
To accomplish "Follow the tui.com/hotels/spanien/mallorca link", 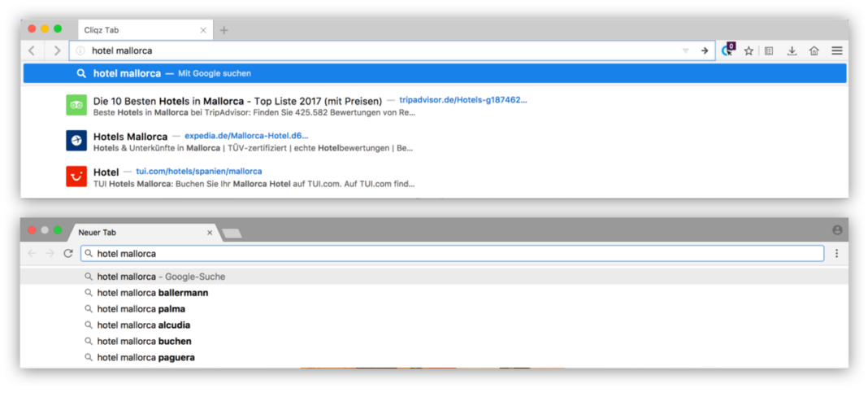I will [199, 172].
